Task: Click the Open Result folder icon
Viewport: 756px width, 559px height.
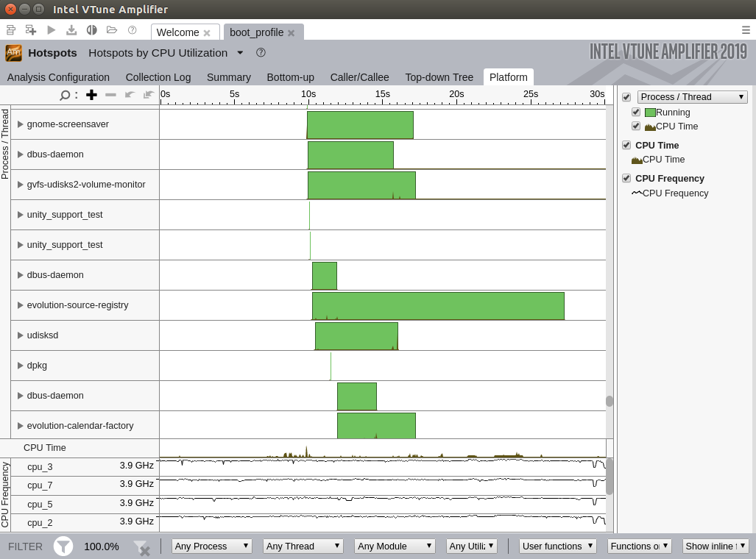Action: (112, 30)
